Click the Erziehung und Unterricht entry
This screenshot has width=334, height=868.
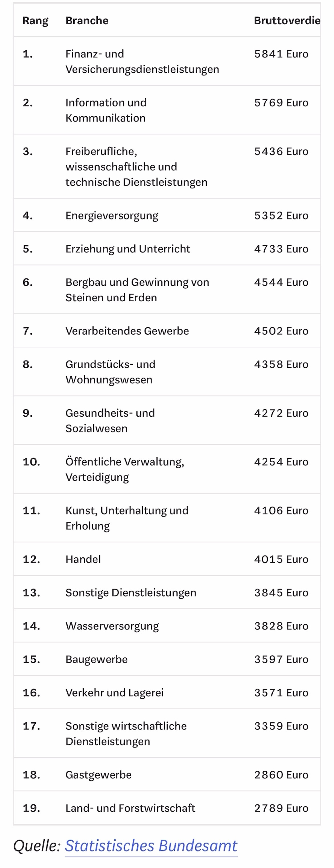click(x=128, y=249)
